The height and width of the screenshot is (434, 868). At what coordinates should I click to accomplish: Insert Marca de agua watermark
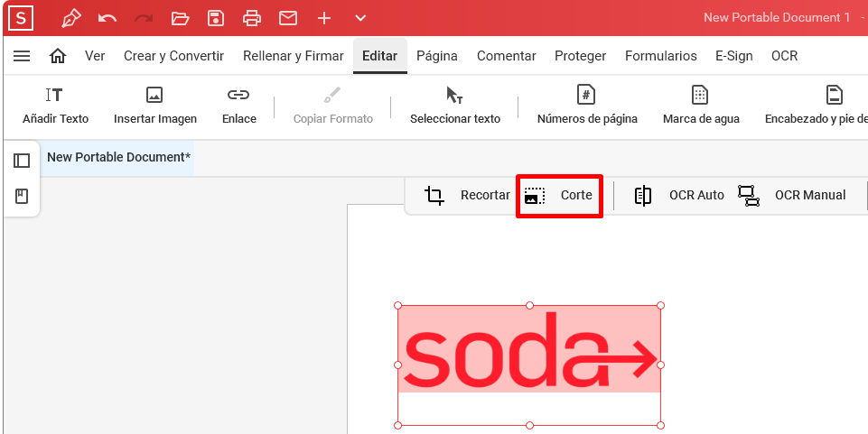(x=701, y=106)
